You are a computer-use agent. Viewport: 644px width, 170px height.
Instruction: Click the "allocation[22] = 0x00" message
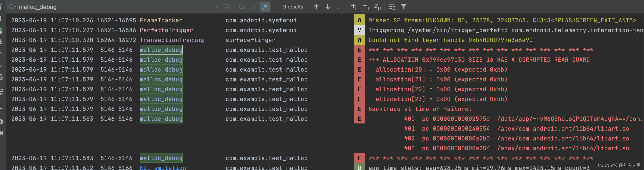click(x=441, y=89)
